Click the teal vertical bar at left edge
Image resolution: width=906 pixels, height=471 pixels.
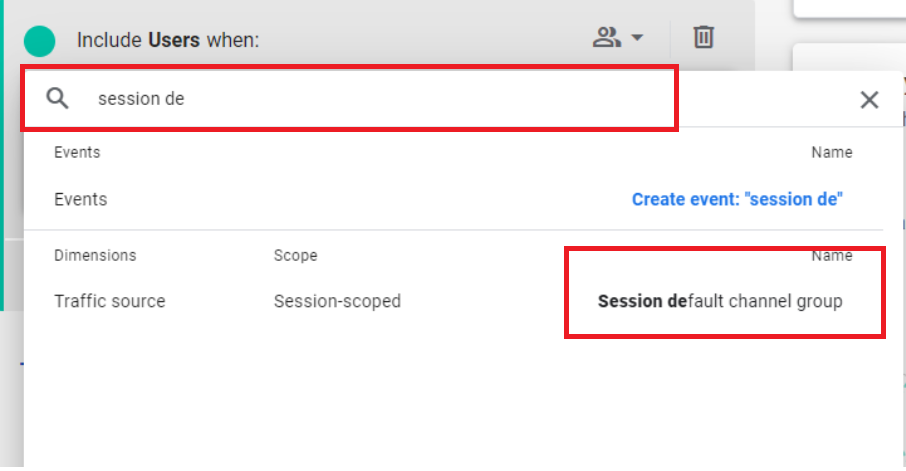coord(2,155)
